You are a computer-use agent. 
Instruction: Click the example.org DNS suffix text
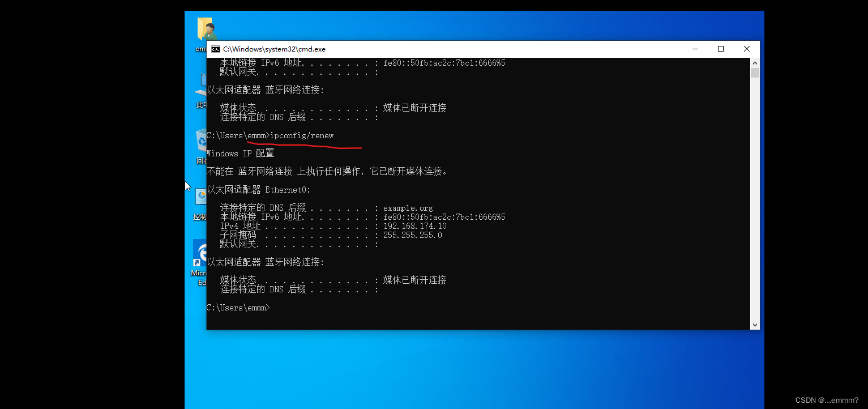tap(408, 207)
